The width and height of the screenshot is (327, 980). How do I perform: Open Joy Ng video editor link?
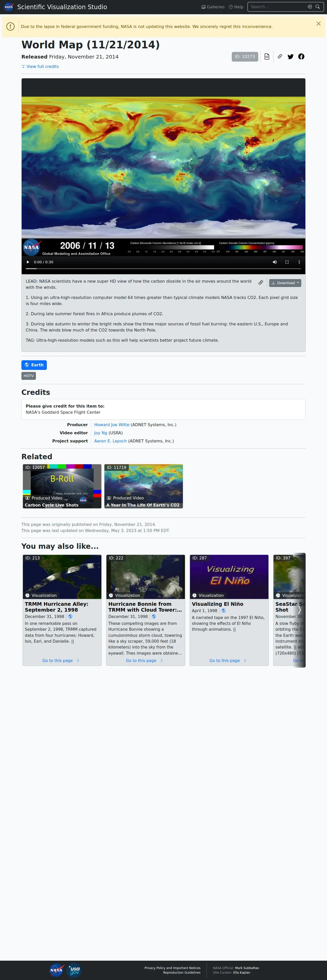point(101,433)
